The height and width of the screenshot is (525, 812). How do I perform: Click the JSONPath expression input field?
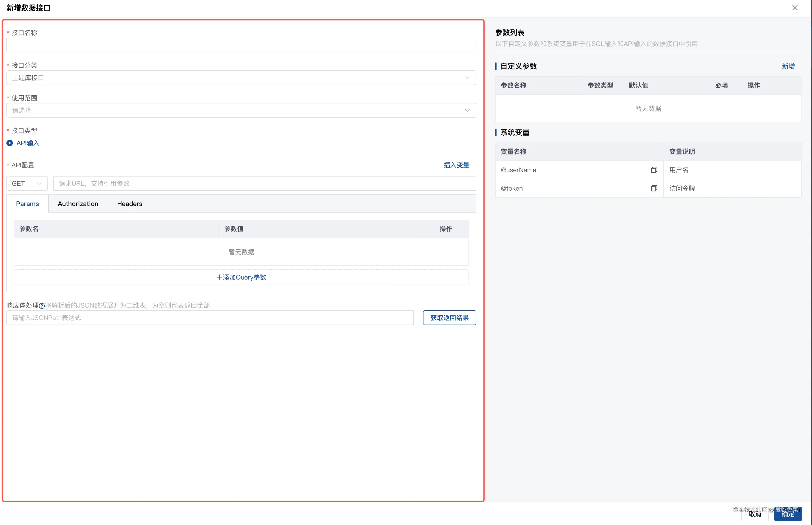[x=210, y=317]
